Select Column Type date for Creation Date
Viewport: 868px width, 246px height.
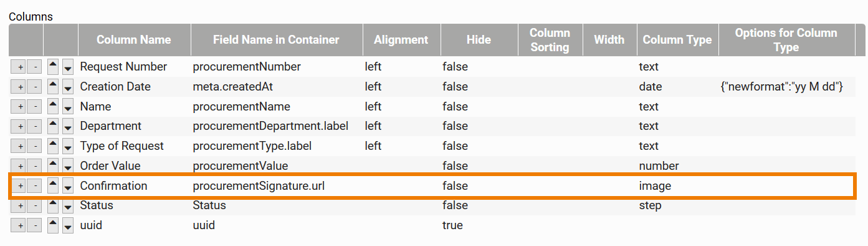tap(650, 87)
